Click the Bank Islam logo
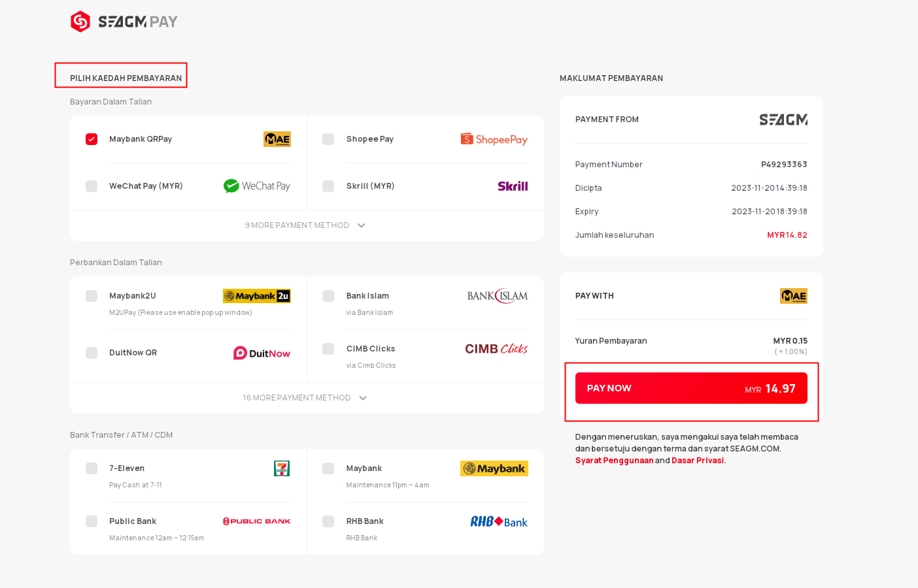The width and height of the screenshot is (918, 588). click(x=498, y=296)
